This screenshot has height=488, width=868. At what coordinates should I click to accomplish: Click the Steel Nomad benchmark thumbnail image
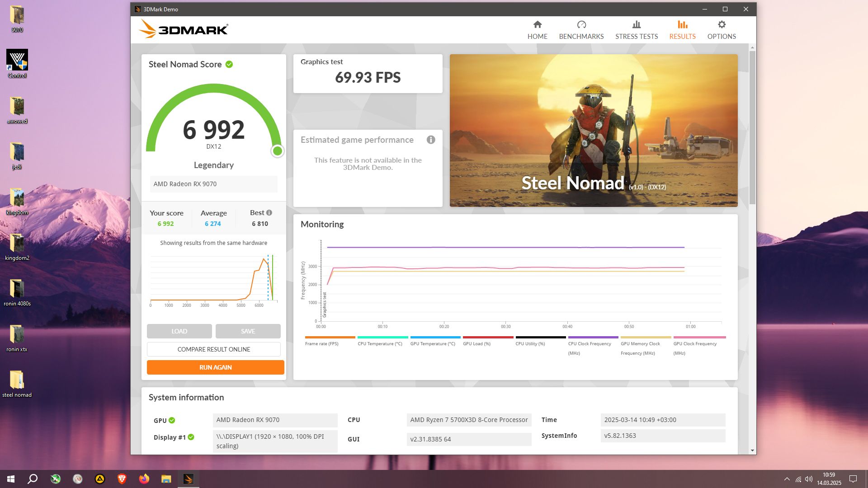click(593, 131)
